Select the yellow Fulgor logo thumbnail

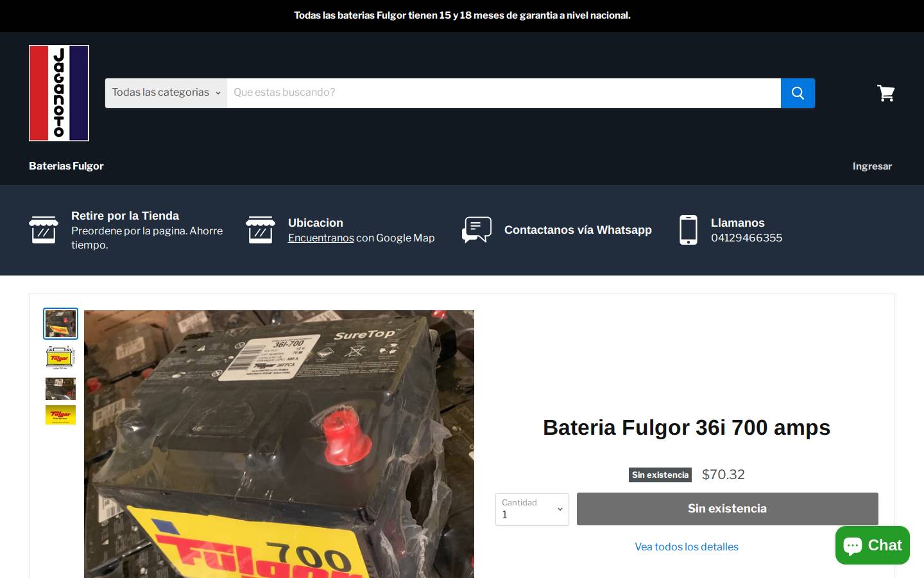60,415
